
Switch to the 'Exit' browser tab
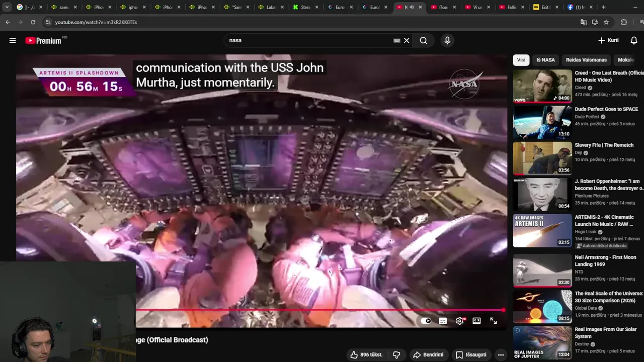(545, 7)
